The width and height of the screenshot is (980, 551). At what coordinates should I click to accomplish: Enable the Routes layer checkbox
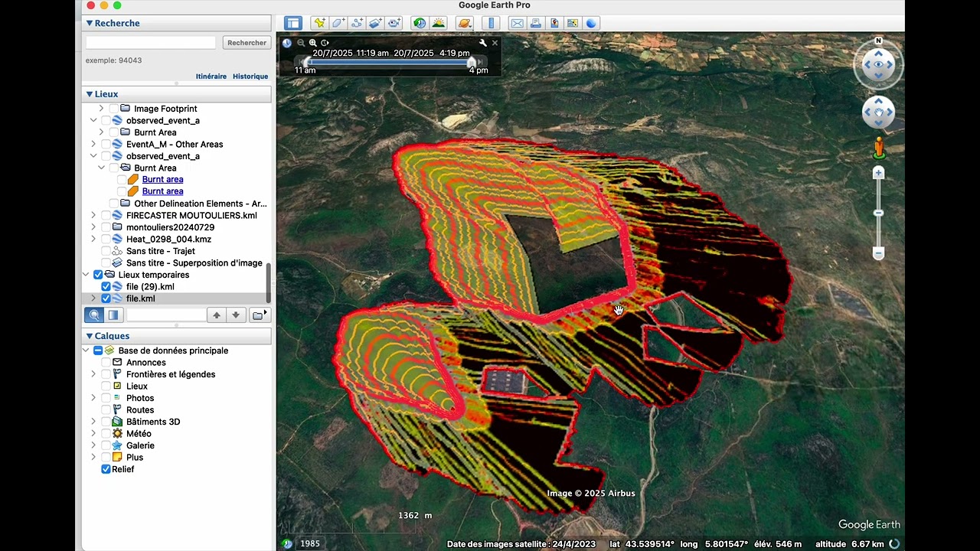click(x=106, y=410)
